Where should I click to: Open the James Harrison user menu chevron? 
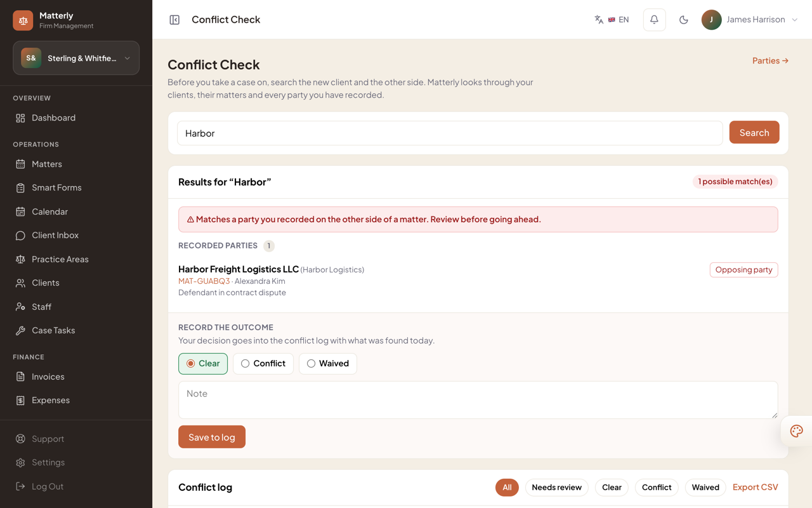pyautogui.click(x=795, y=20)
